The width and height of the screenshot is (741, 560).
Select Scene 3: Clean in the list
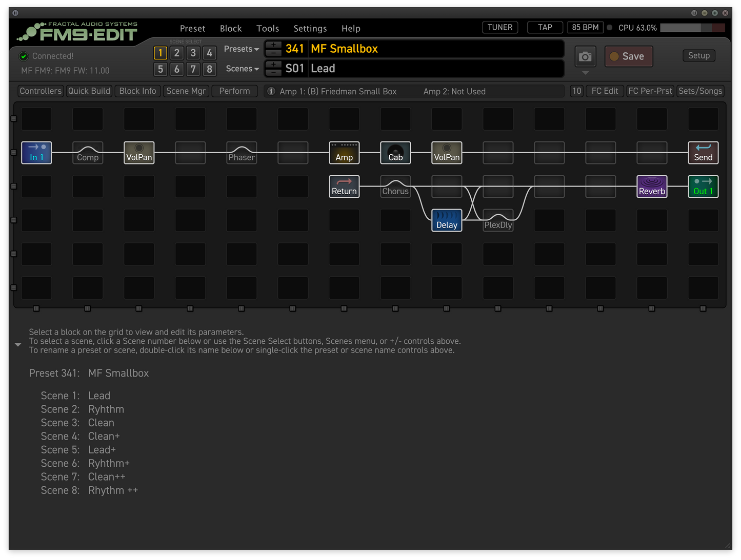pos(78,423)
